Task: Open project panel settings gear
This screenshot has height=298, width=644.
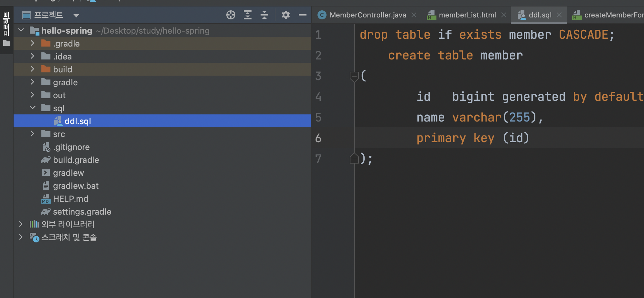Action: 286,15
